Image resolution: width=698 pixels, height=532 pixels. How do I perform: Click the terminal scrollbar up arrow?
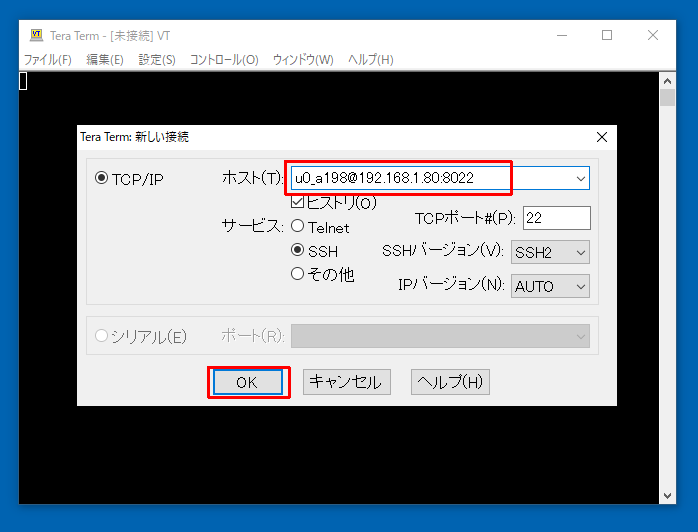[x=667, y=81]
